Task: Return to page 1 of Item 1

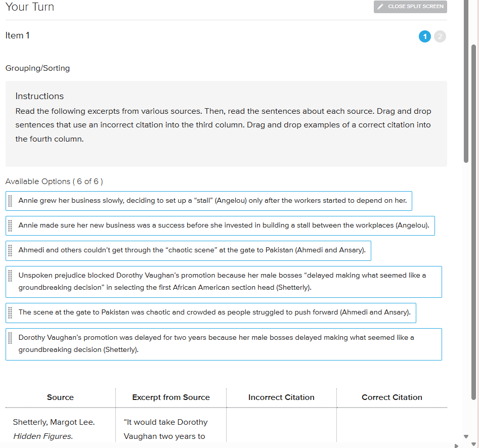Action: pyautogui.click(x=424, y=36)
